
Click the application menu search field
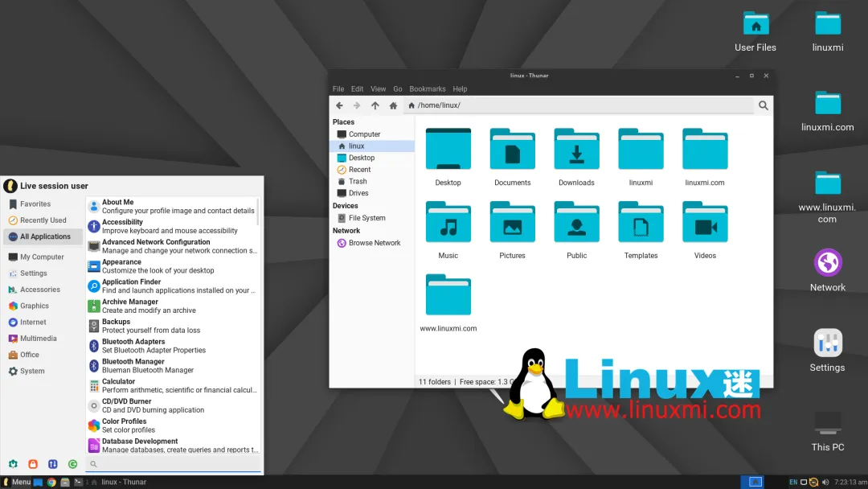pos(174,464)
